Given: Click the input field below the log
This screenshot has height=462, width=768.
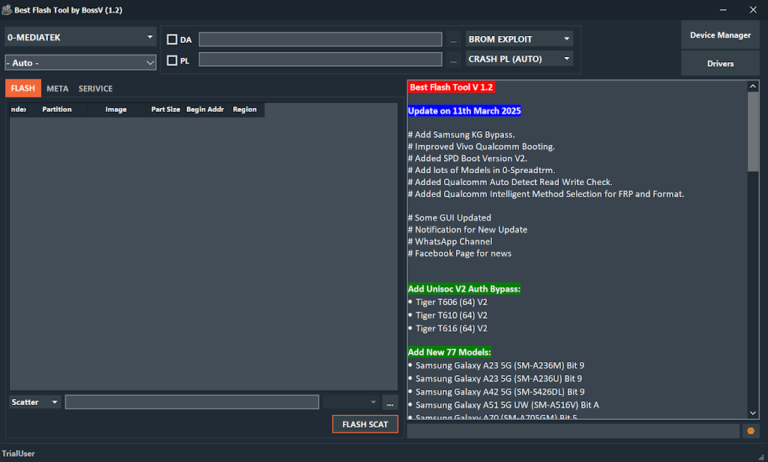Looking at the screenshot, I should pos(573,431).
